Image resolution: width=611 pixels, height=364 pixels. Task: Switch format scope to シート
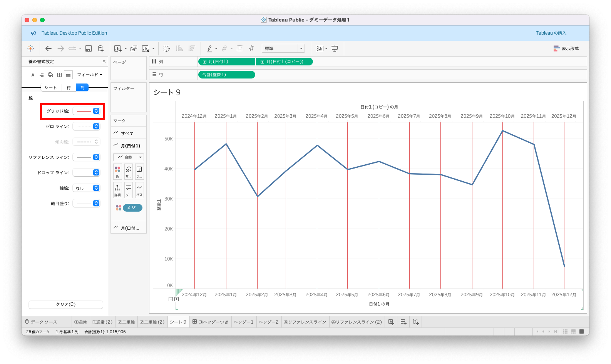click(50, 88)
